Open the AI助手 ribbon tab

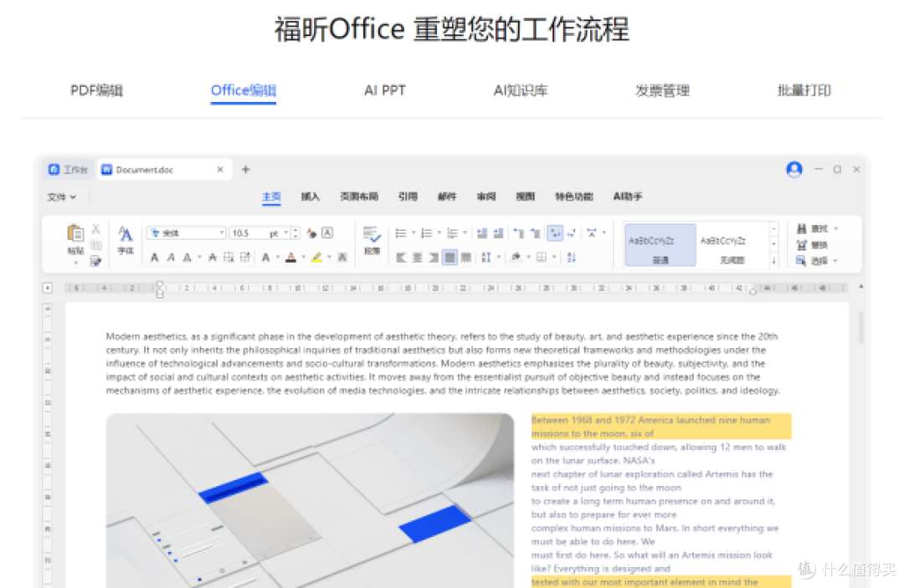pos(628,197)
